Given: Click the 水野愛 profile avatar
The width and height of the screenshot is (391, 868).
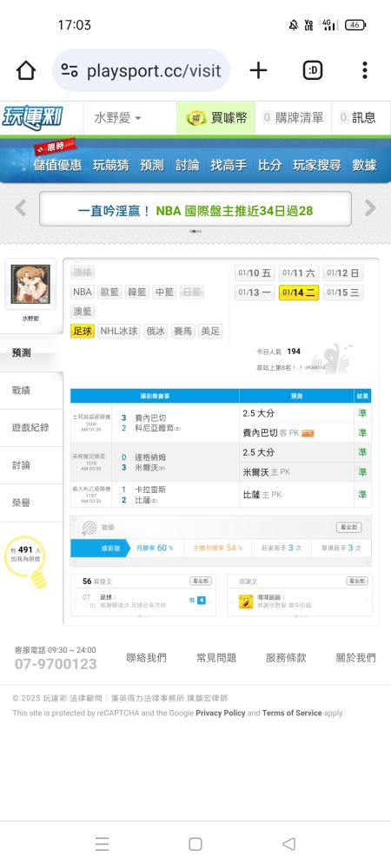Looking at the screenshot, I should [30, 284].
